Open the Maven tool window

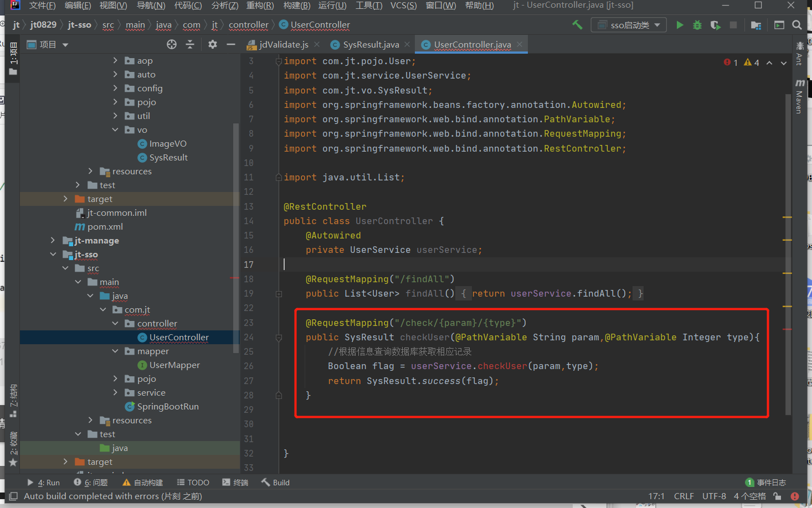pos(799,96)
